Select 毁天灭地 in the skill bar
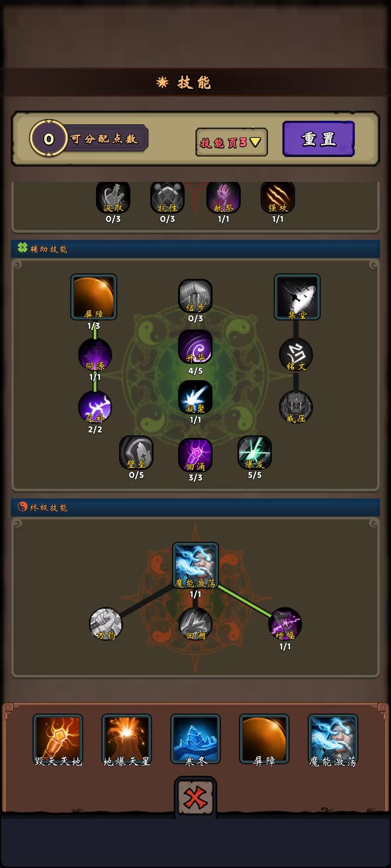391x868 pixels. point(58,739)
